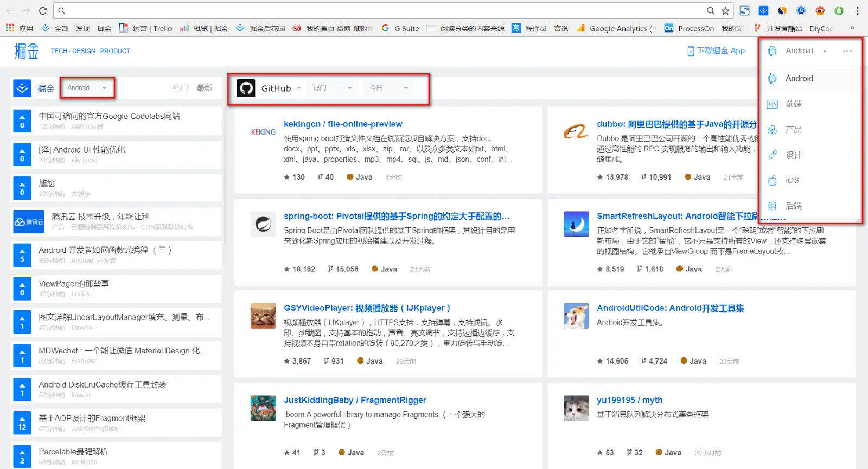The width and height of the screenshot is (868, 469).
Task: Click the GitHub octocat icon
Action: [246, 88]
